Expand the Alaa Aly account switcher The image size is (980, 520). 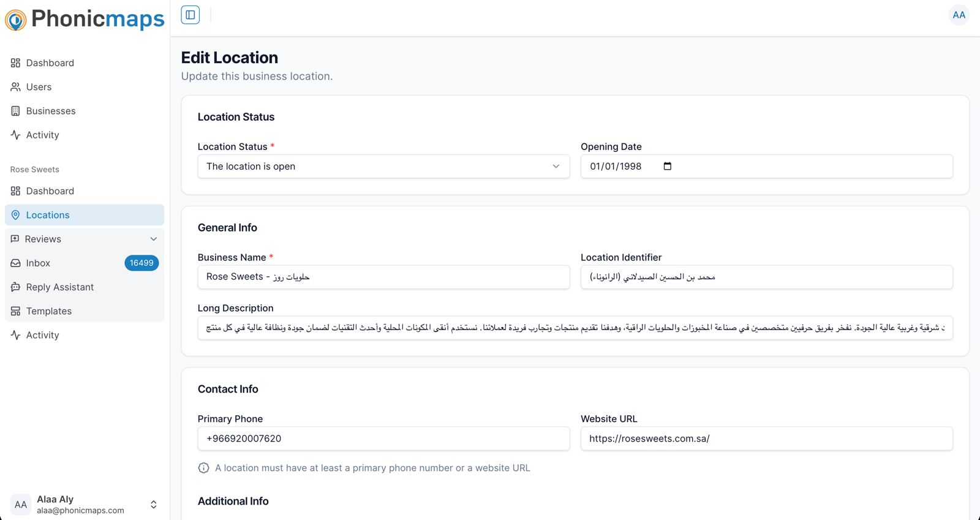[x=153, y=505]
